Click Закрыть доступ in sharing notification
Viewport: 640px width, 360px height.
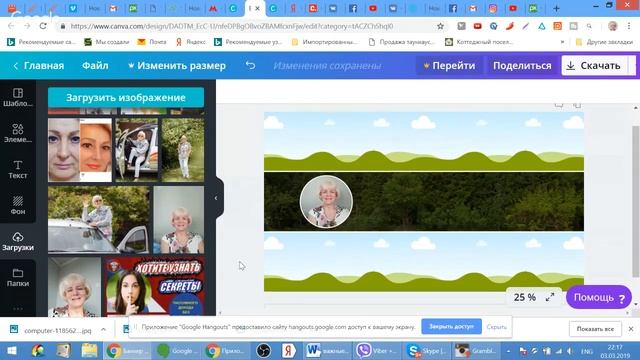point(451,327)
